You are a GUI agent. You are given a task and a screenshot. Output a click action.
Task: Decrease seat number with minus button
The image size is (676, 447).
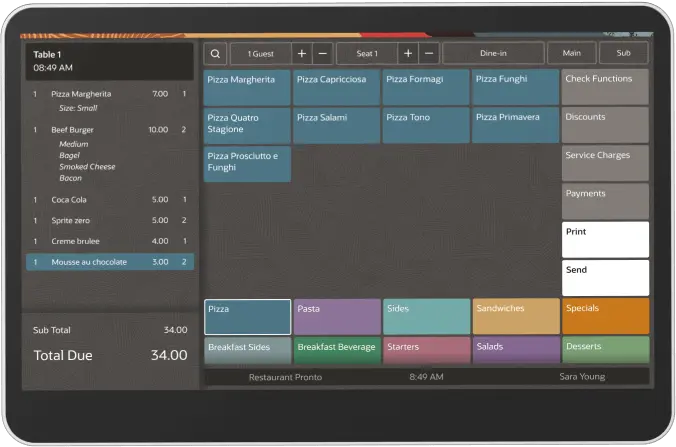click(x=429, y=54)
